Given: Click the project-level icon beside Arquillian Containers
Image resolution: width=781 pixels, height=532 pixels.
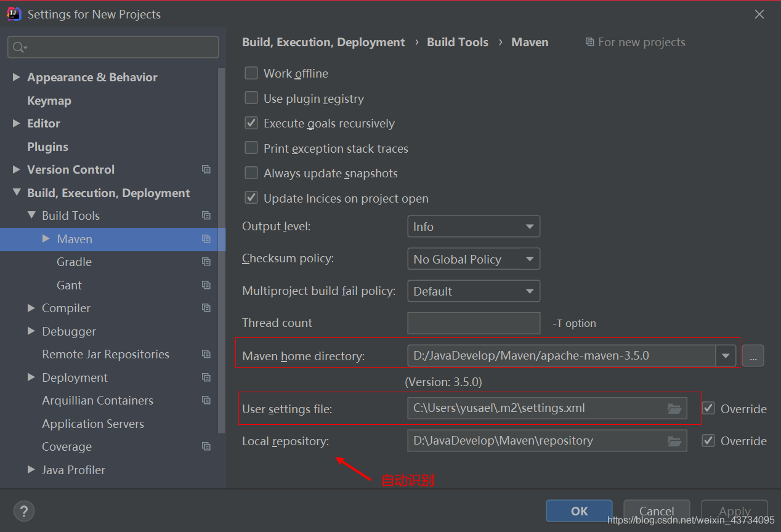Looking at the screenshot, I should click(x=206, y=400).
